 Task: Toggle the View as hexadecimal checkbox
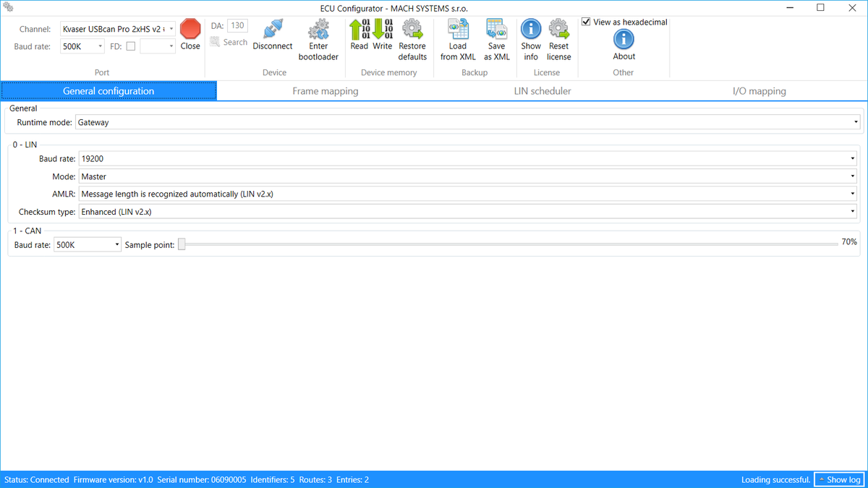tap(587, 22)
